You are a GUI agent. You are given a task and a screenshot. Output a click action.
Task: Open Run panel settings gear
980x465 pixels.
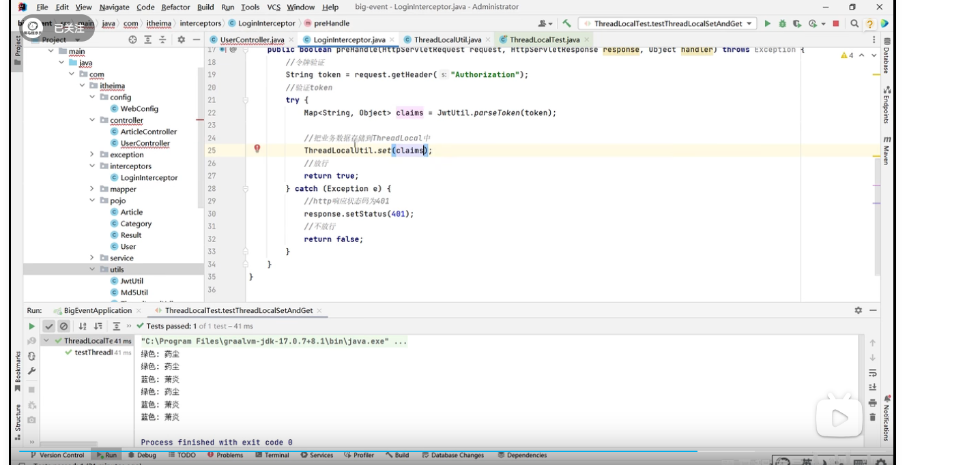tap(858, 310)
